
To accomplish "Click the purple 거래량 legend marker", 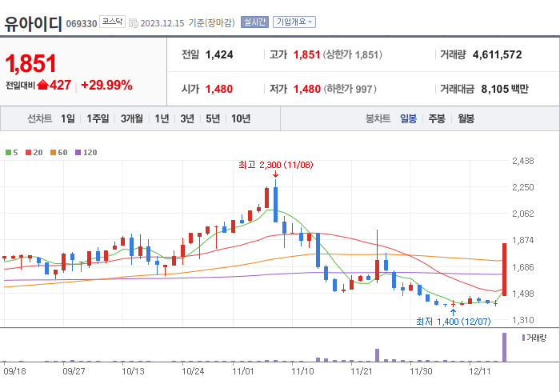I will (523, 338).
